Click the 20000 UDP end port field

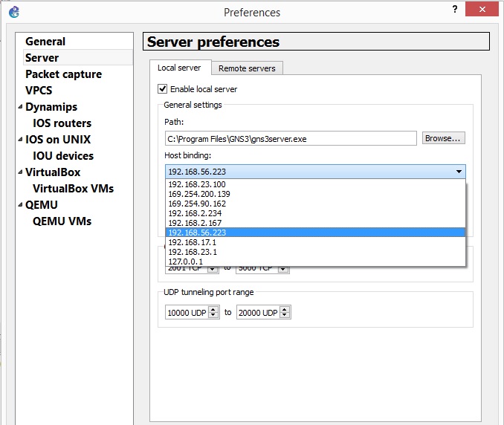click(258, 312)
